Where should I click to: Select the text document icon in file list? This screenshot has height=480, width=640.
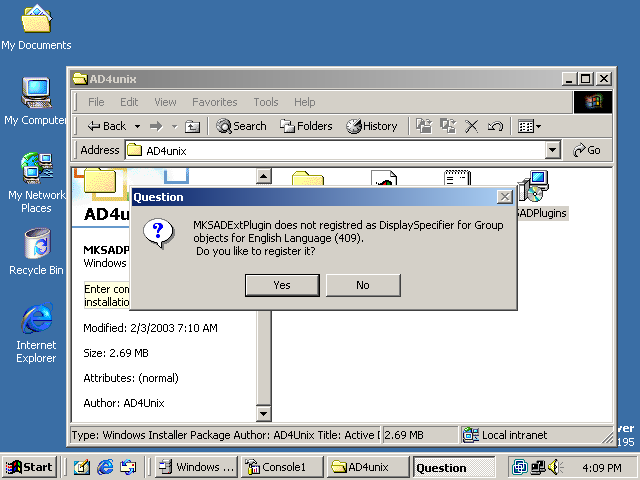coord(458,178)
